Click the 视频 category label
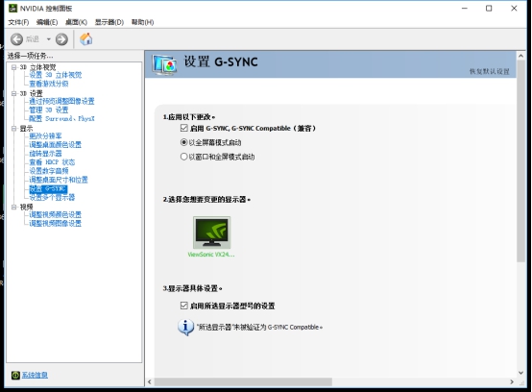 tap(26, 207)
